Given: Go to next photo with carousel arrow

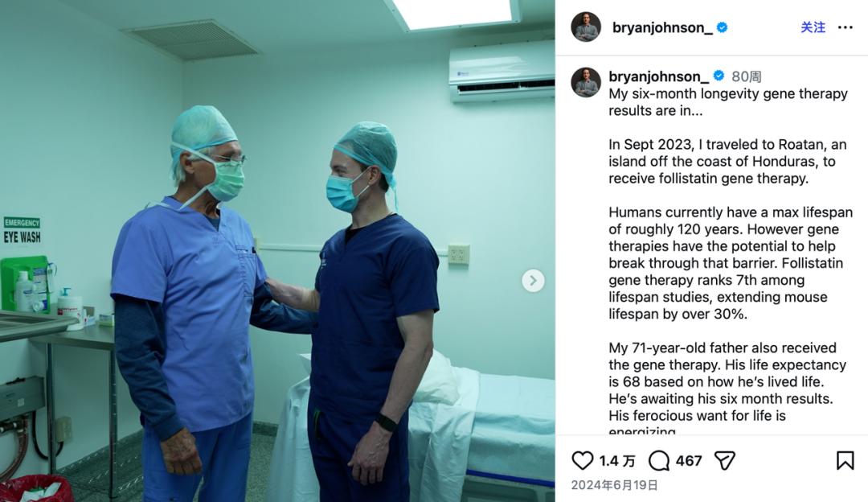Looking at the screenshot, I should tap(533, 281).
